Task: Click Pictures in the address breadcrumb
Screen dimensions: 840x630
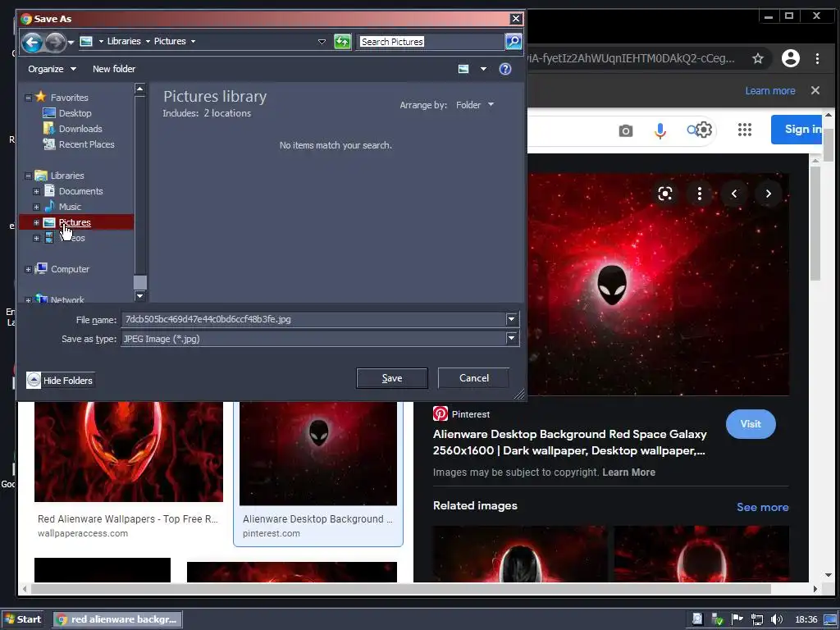Action: point(170,41)
